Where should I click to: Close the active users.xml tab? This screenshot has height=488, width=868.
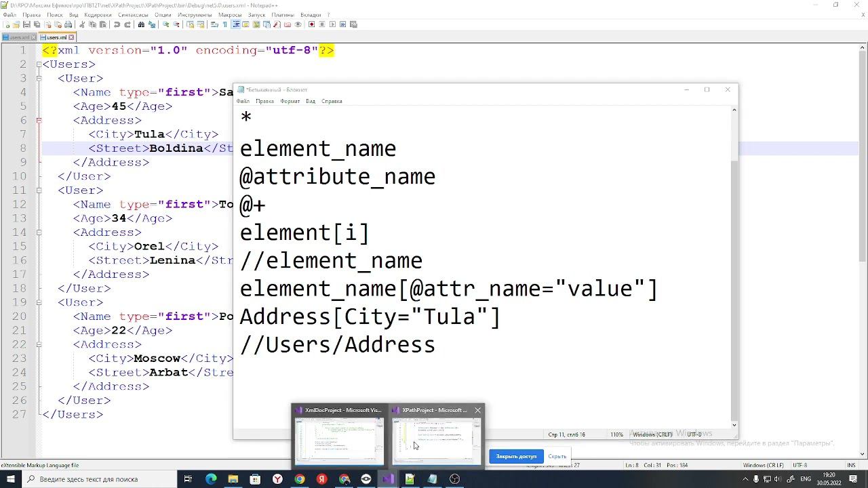pyautogui.click(x=71, y=37)
